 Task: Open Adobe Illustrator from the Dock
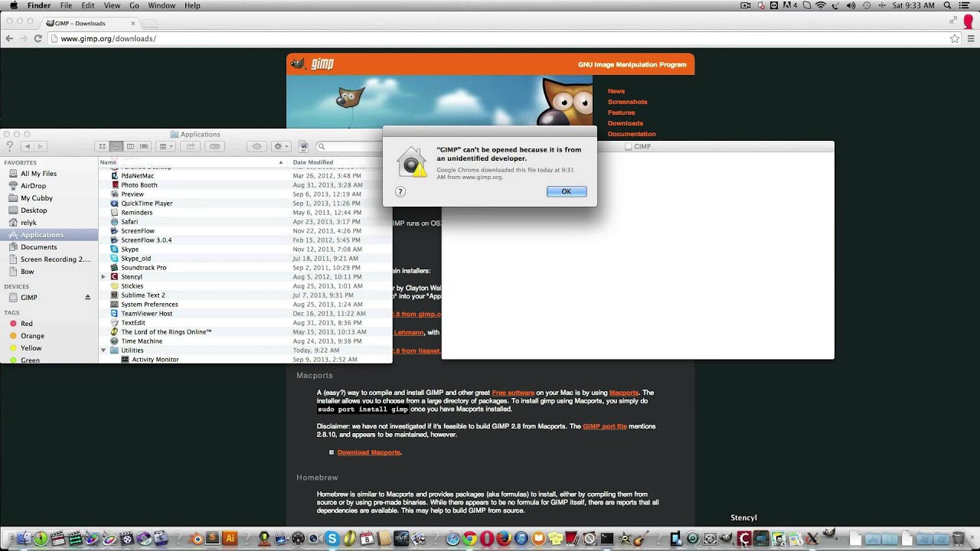pyautogui.click(x=230, y=539)
